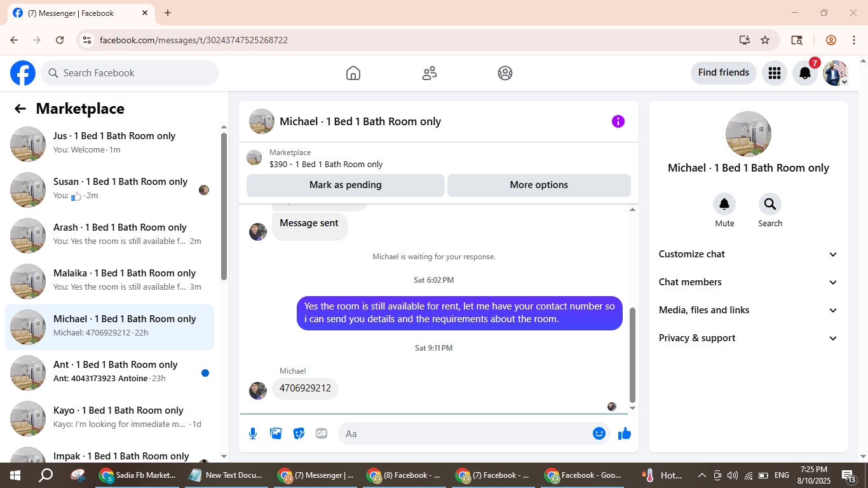The height and width of the screenshot is (488, 868).
Task: Switch to Sadia Fb Market taskbar window
Action: tap(138, 475)
